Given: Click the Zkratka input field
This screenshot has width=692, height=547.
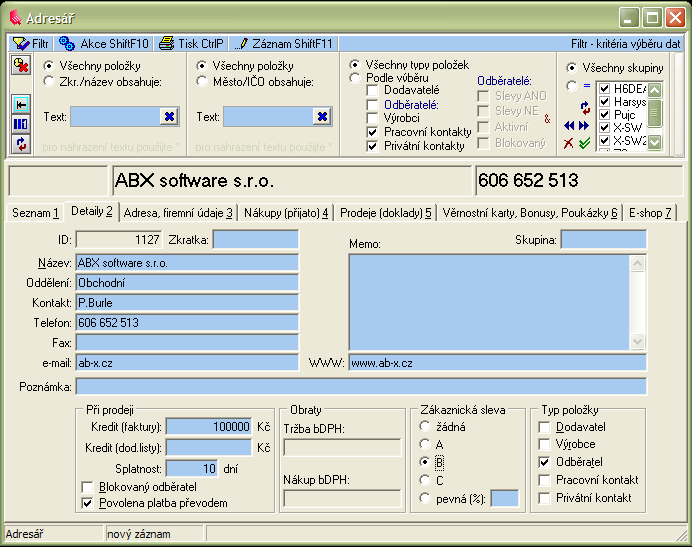Looking at the screenshot, I should 256,240.
